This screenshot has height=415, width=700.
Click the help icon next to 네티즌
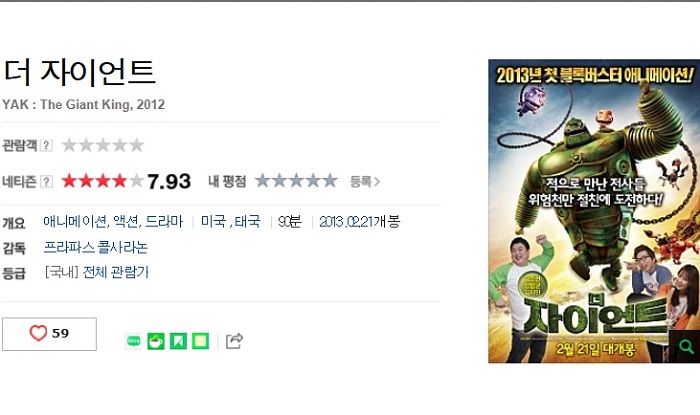click(46, 181)
